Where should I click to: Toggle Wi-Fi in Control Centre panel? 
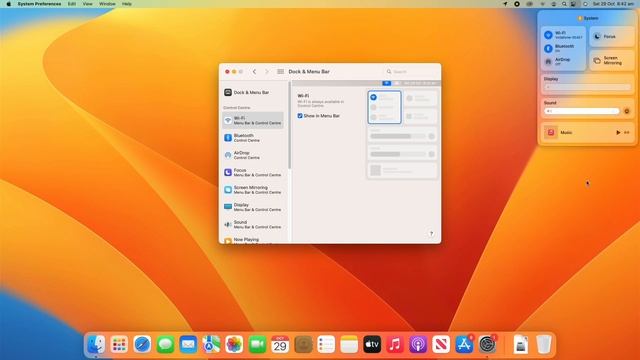point(548,35)
